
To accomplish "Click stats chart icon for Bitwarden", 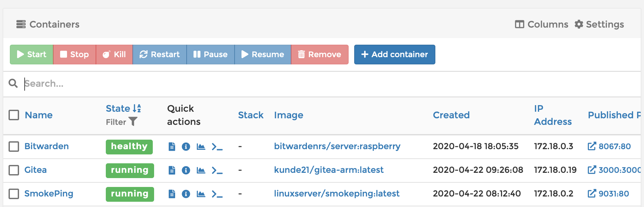I will [x=201, y=147].
